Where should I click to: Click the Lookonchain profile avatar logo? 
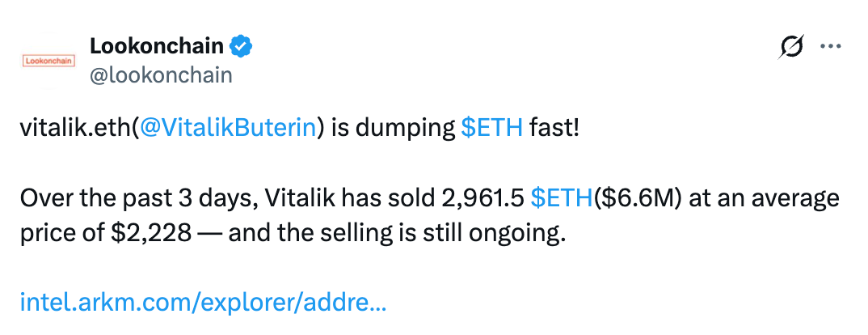pyautogui.click(x=46, y=61)
